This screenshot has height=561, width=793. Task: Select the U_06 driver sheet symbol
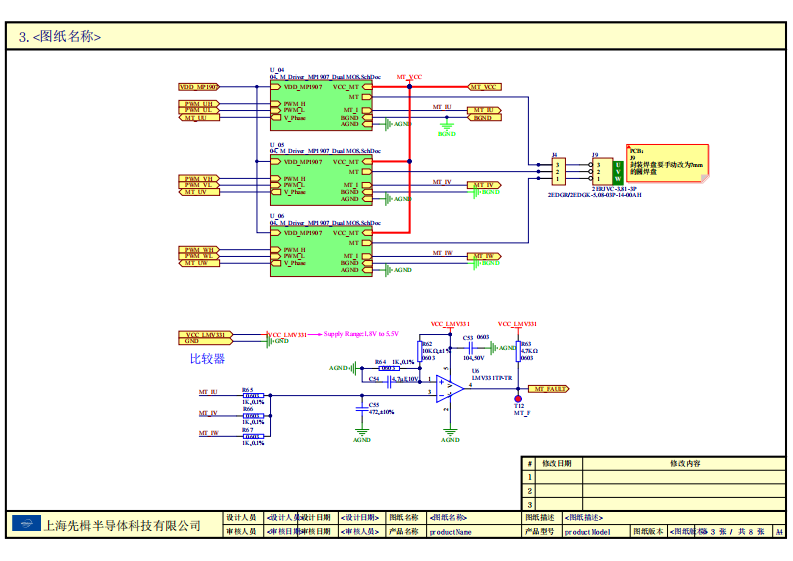(x=321, y=251)
